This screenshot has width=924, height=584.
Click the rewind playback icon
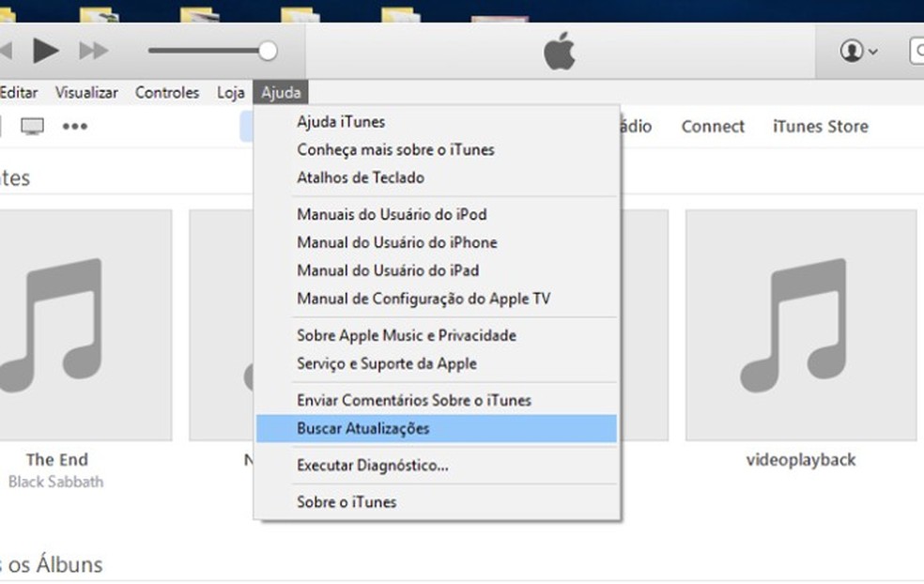tap(6, 51)
